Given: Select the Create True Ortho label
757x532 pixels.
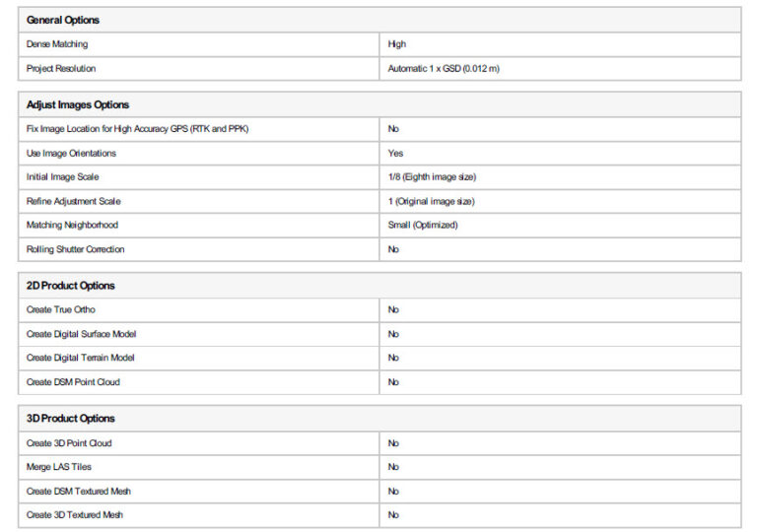Looking at the screenshot, I should 61,309.
